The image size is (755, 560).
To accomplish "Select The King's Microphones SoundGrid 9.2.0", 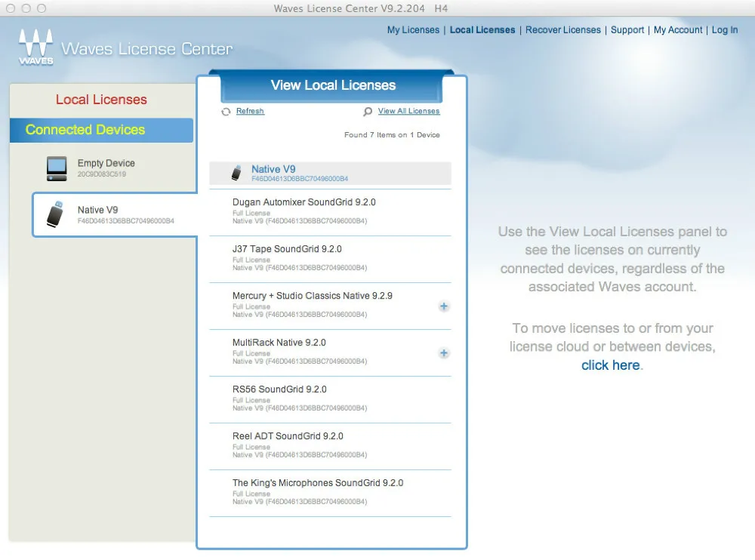I will tap(331, 492).
